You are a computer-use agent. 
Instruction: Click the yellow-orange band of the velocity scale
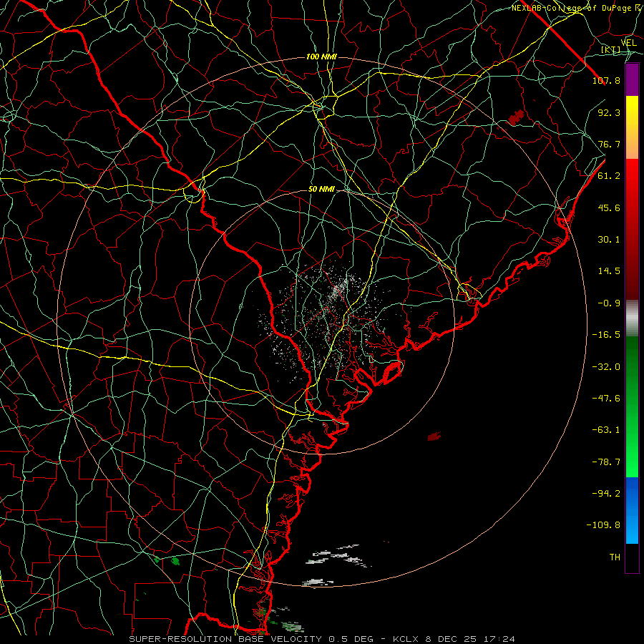[x=632, y=127]
